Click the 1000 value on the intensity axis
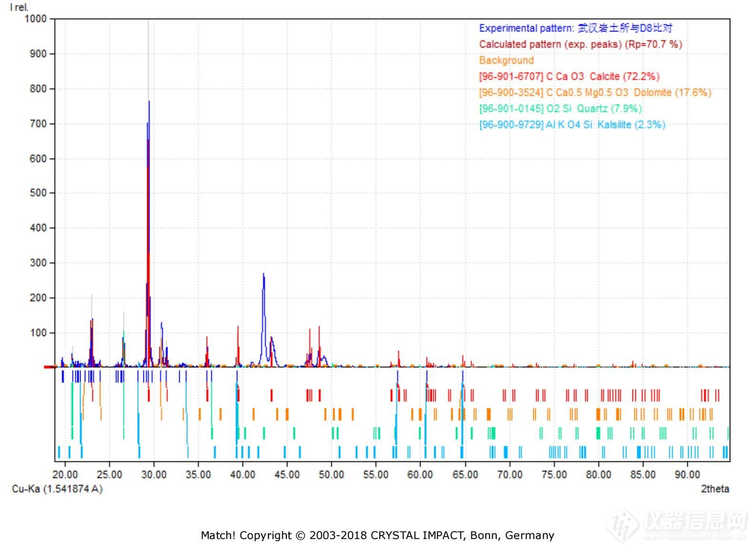Image resolution: width=756 pixels, height=550 pixels. point(35,19)
